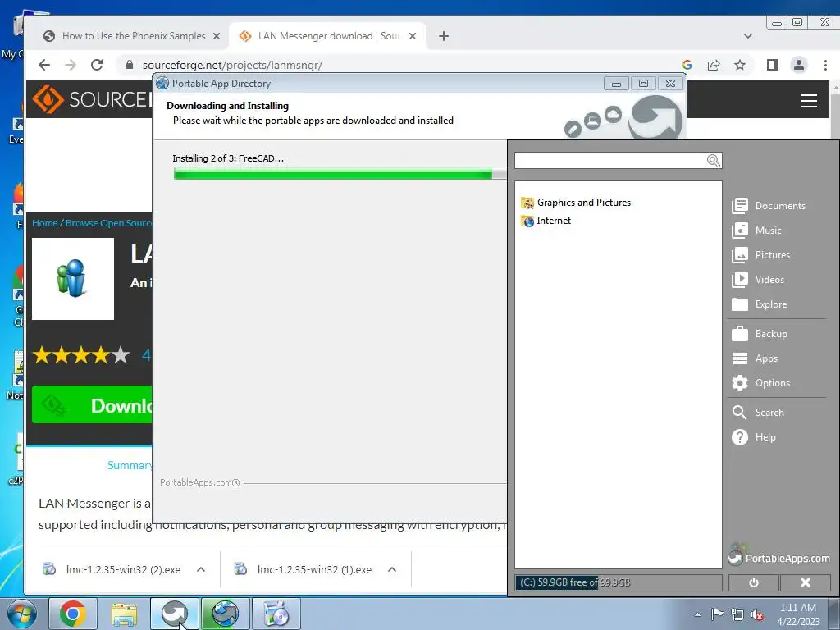This screenshot has height=630, width=840.
Task: Click the LAN Messenger project icon
Action: click(73, 279)
